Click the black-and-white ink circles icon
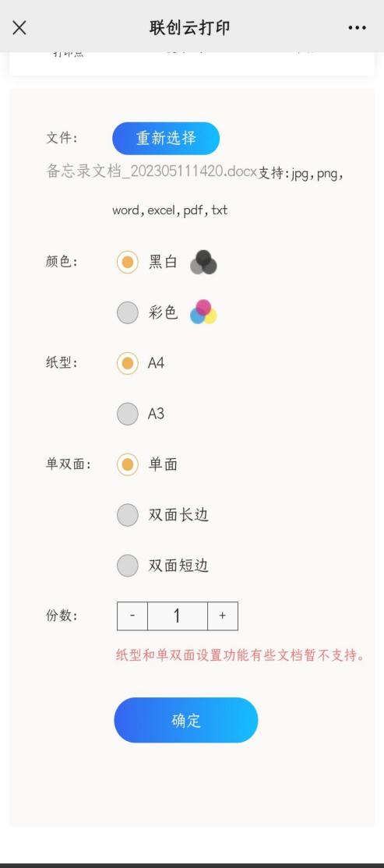This screenshot has width=384, height=868. click(203, 263)
